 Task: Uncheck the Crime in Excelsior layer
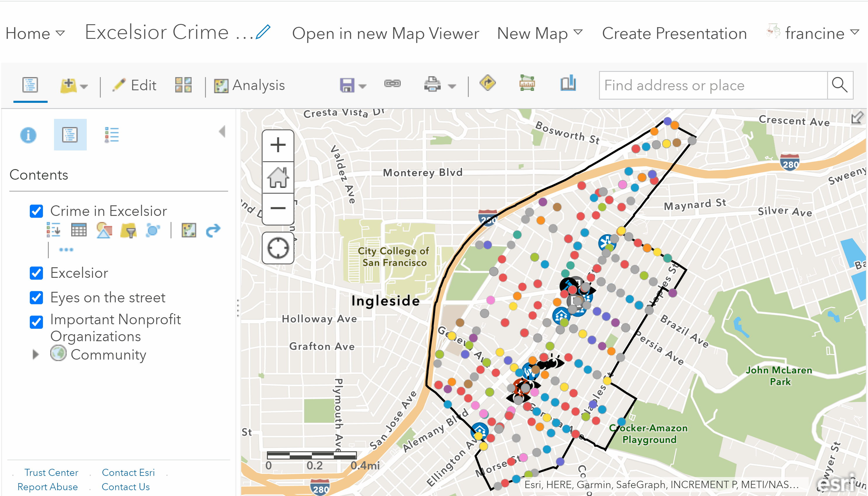pos(37,211)
